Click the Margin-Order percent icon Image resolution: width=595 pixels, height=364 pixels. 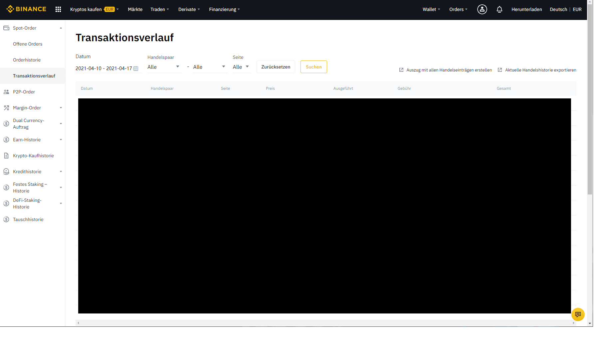[6, 108]
